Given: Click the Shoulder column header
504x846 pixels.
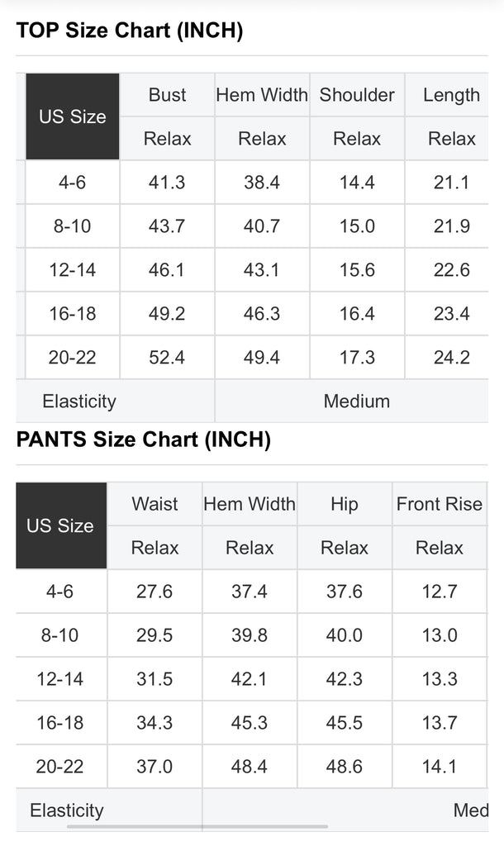Looking at the screenshot, I should click(357, 95).
